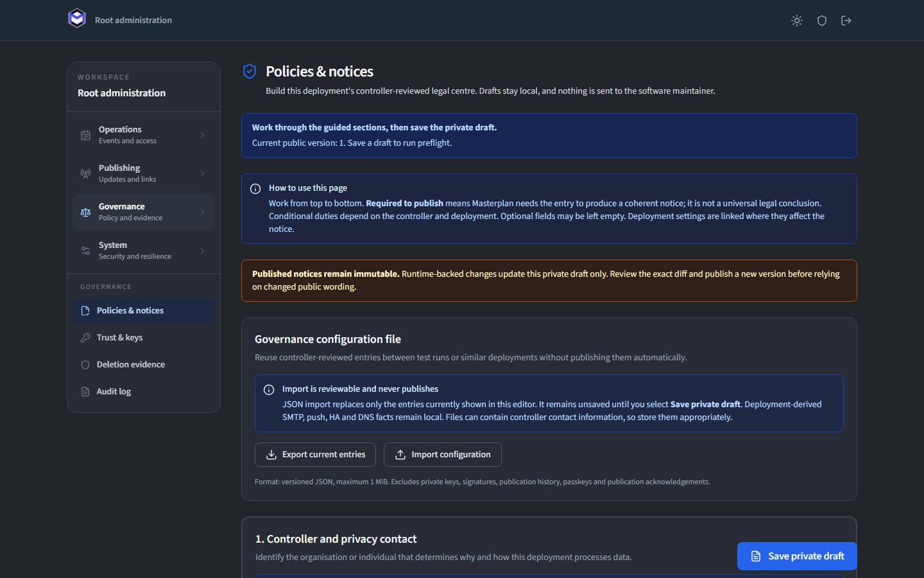Screen dimensions: 924x578
Task: Save the private draft
Action: click(797, 556)
